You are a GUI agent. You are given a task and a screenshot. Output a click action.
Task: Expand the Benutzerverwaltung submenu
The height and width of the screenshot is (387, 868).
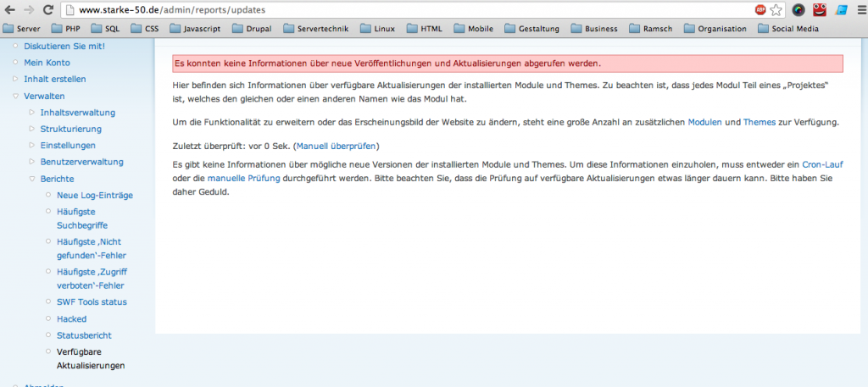coord(33,162)
